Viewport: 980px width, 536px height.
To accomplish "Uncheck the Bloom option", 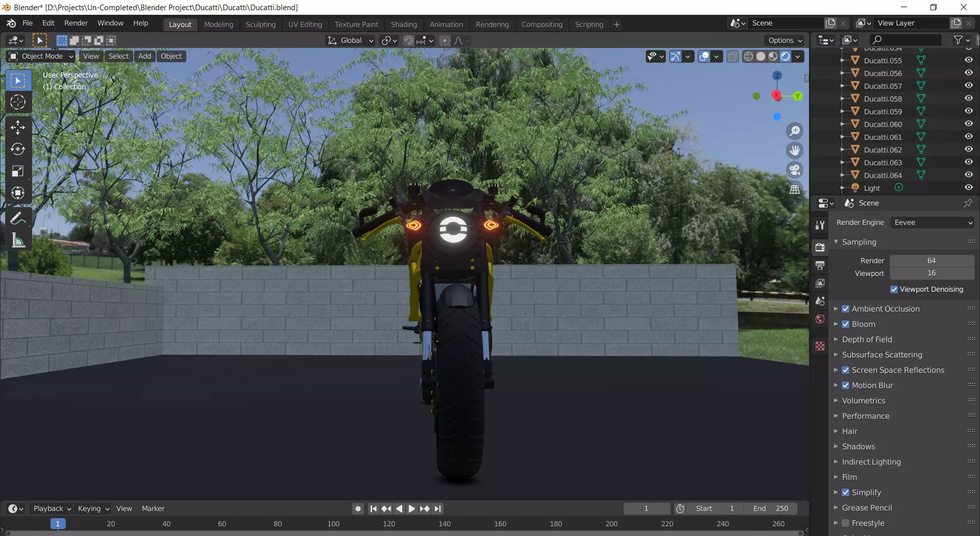I will pos(845,324).
